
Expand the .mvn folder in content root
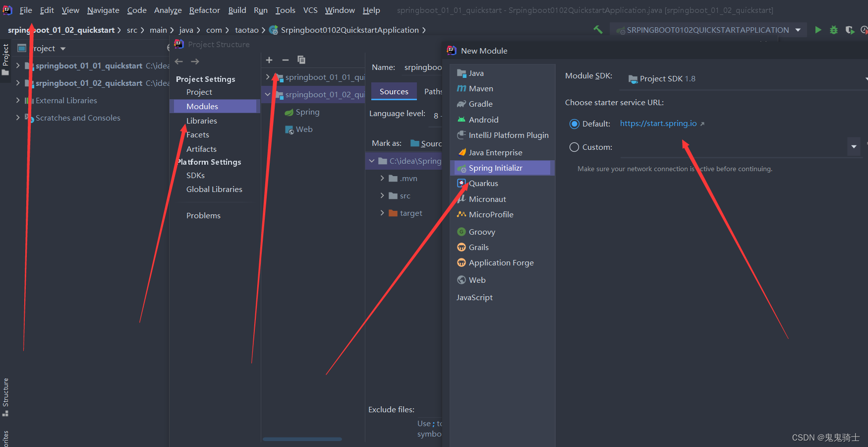coord(382,178)
